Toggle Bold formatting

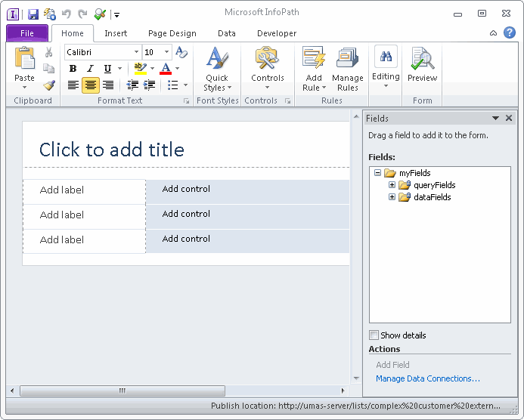pos(73,69)
